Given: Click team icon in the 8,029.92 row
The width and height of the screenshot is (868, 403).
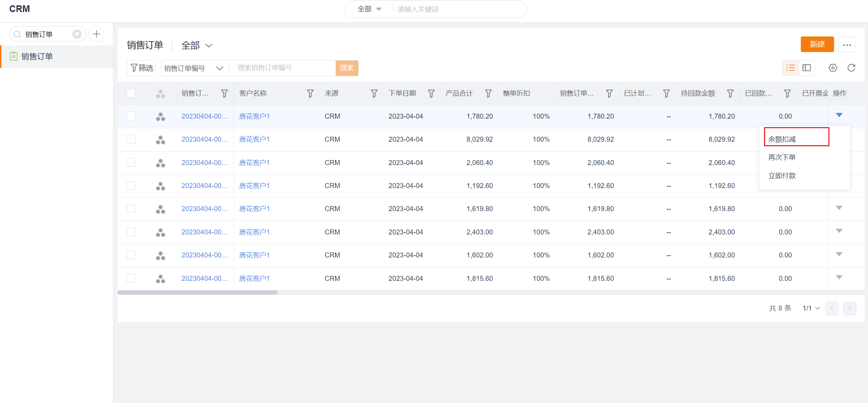Looking at the screenshot, I should pos(161,140).
